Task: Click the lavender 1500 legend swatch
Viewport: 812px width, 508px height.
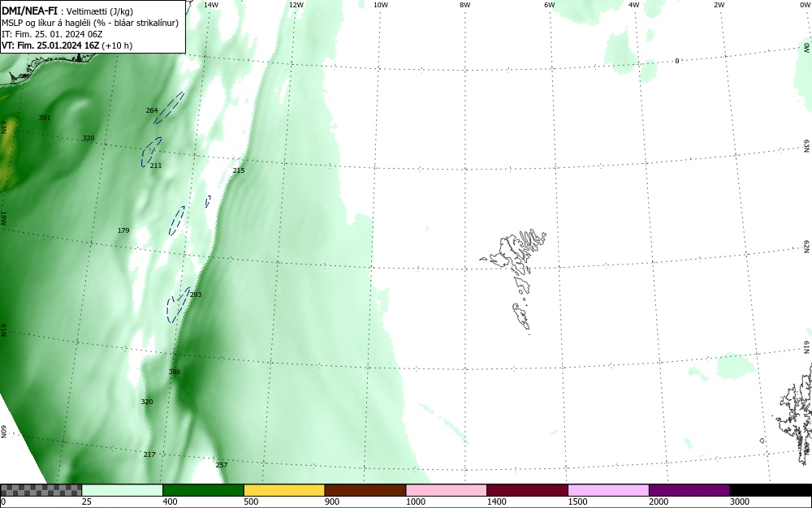Action: 608,490
